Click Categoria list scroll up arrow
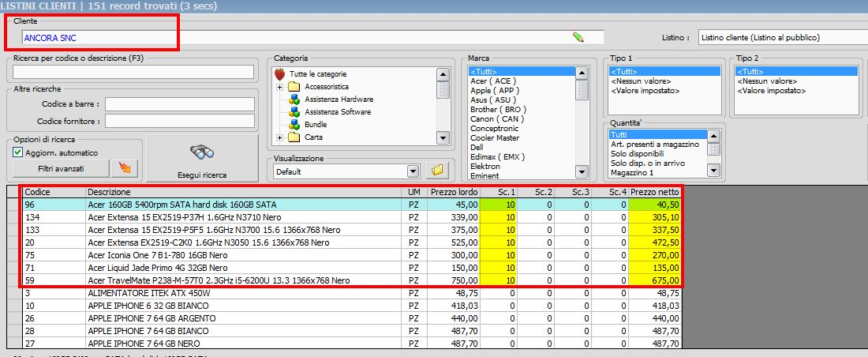 443,73
